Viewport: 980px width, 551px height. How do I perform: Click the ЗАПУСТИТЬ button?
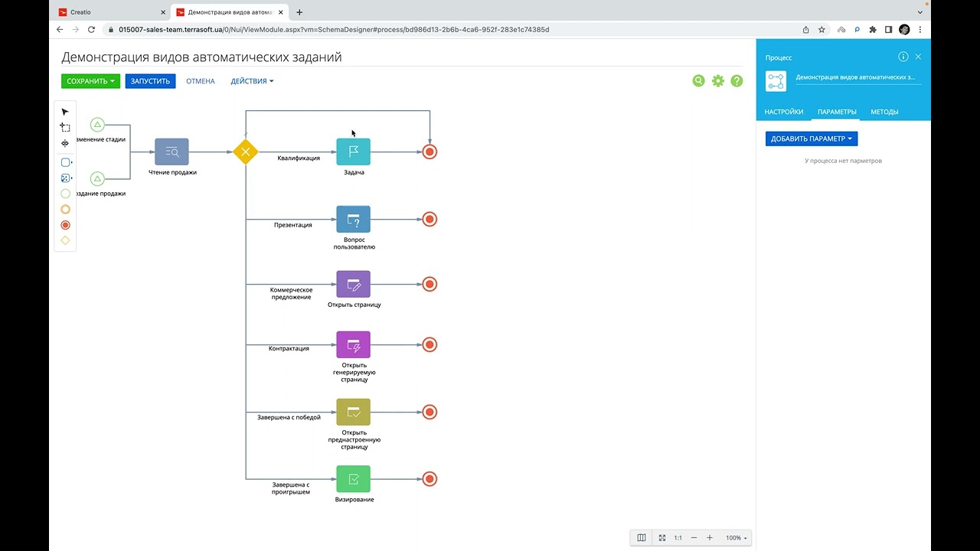point(150,81)
